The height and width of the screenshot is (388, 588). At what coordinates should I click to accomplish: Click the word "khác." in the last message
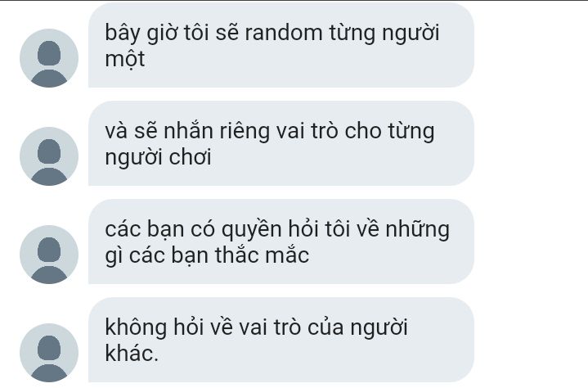132,354
